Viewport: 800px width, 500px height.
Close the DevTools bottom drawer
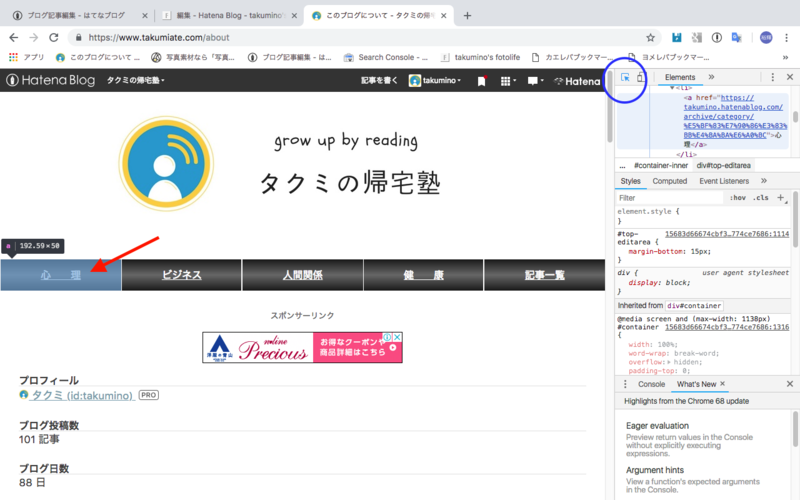pos(790,384)
